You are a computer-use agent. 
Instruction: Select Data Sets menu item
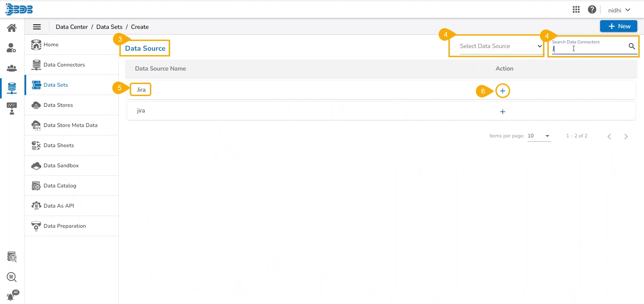tap(71, 85)
